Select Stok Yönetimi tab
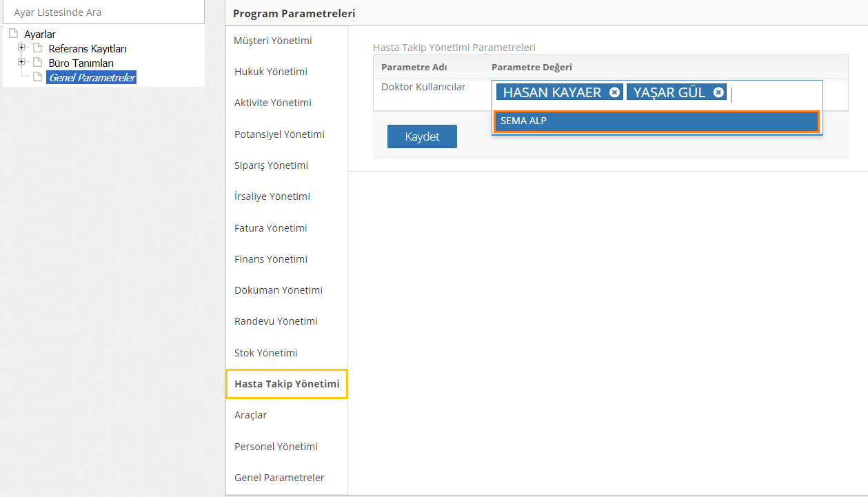This screenshot has width=868, height=497. 266,353
